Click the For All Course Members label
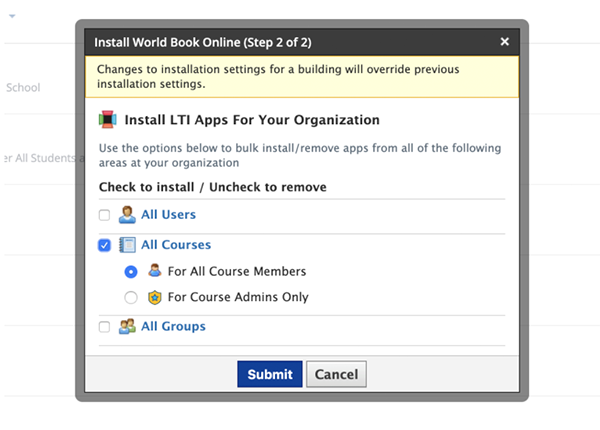The width and height of the screenshot is (600, 430). coord(237,271)
